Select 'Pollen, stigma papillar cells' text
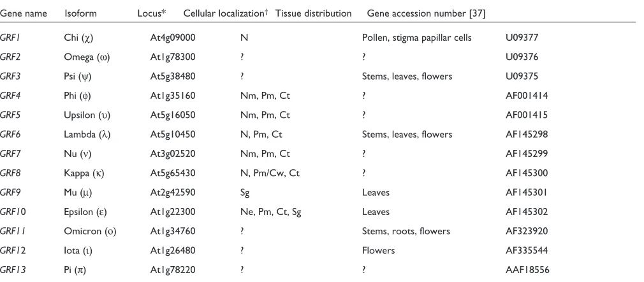This screenshot has height=282, width=644. click(x=417, y=38)
